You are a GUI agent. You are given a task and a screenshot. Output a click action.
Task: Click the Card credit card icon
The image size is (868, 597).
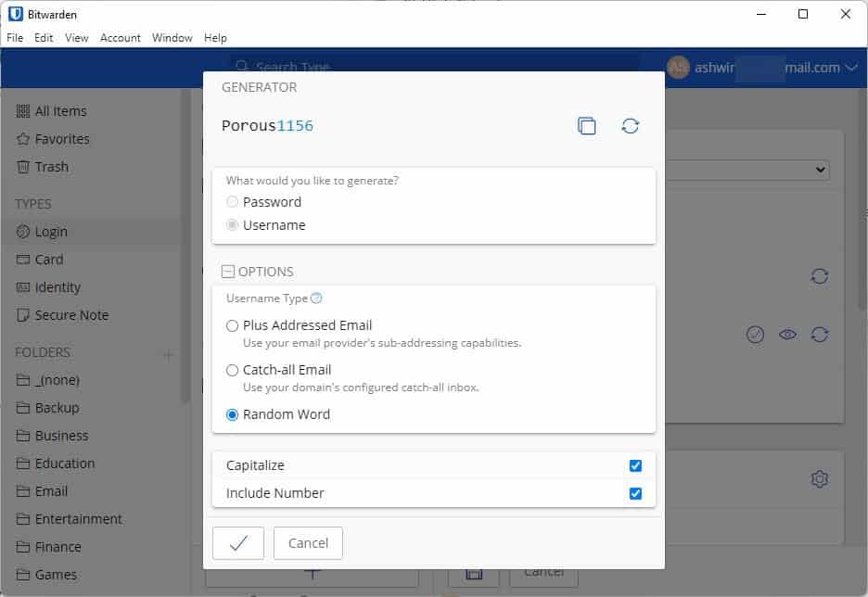(x=22, y=260)
